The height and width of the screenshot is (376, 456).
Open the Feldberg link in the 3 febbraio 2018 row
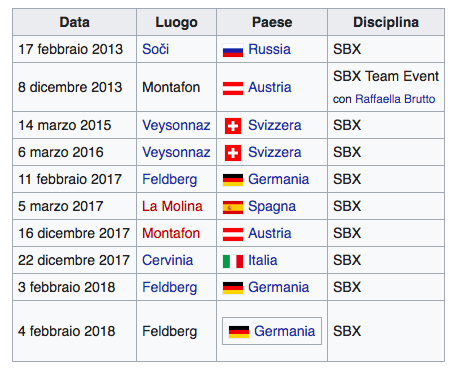coord(170,288)
